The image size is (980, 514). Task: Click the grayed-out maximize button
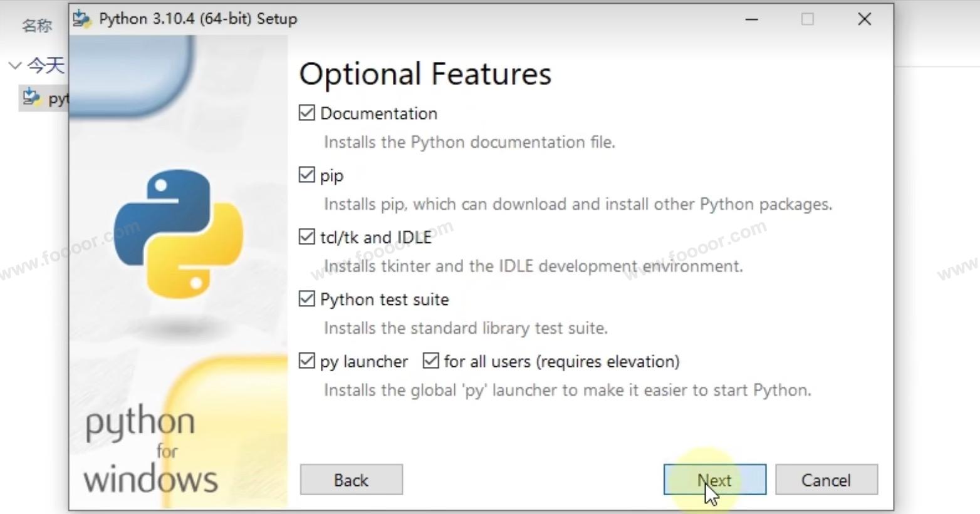[807, 19]
